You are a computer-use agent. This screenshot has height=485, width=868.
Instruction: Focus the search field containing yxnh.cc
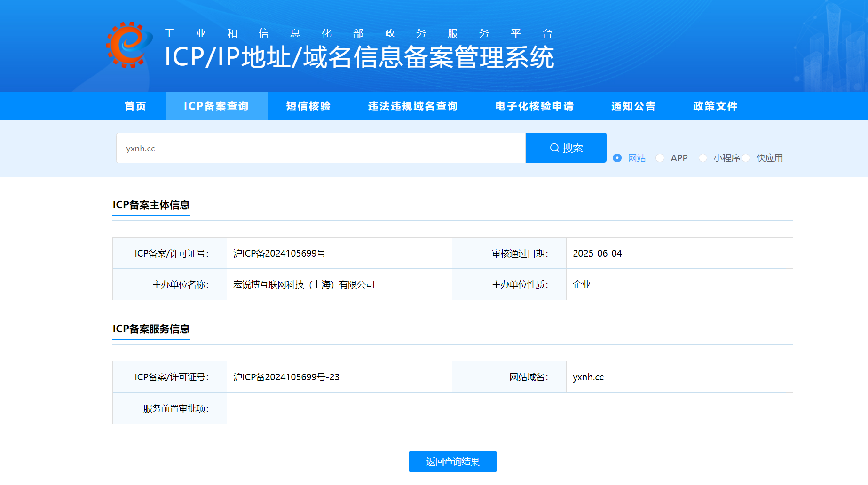pyautogui.click(x=321, y=148)
